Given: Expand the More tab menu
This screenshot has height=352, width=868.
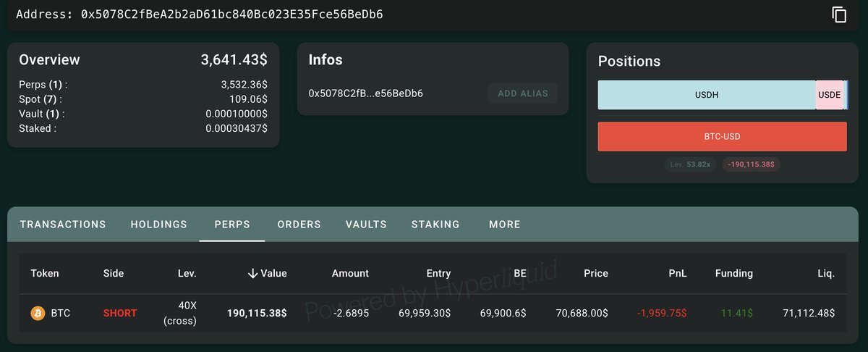Looking at the screenshot, I should [505, 225].
